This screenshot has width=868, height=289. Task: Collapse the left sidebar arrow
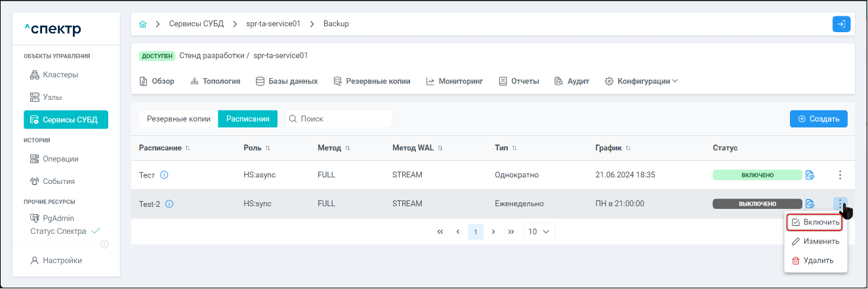tap(104, 245)
